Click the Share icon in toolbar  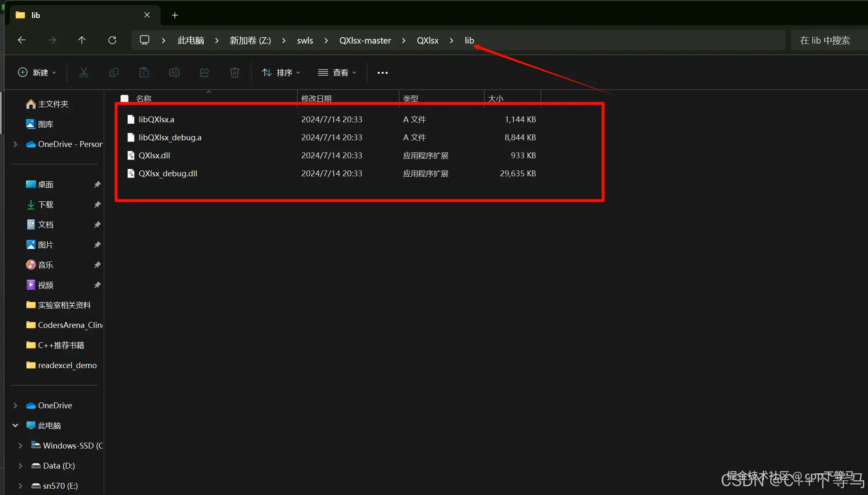point(205,72)
